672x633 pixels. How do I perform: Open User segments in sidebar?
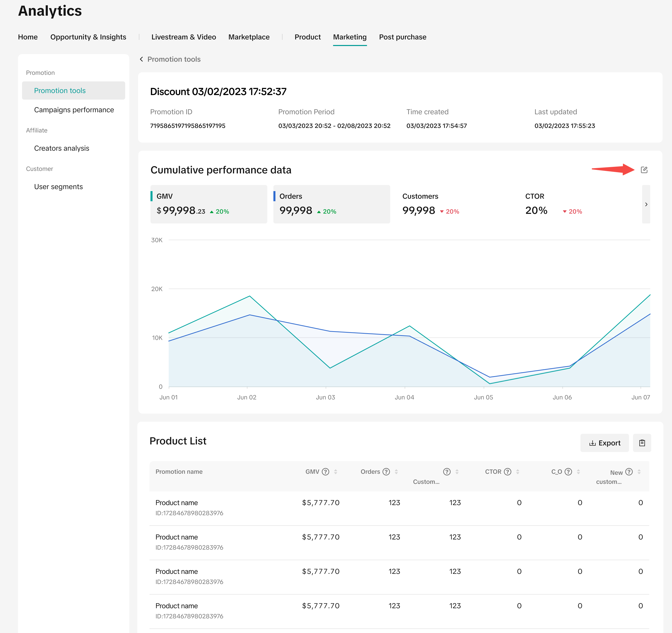(x=58, y=187)
